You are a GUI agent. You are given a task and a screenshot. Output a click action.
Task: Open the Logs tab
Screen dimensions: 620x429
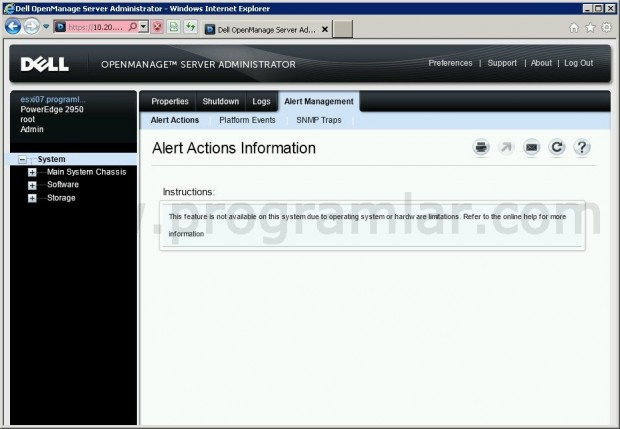261,101
